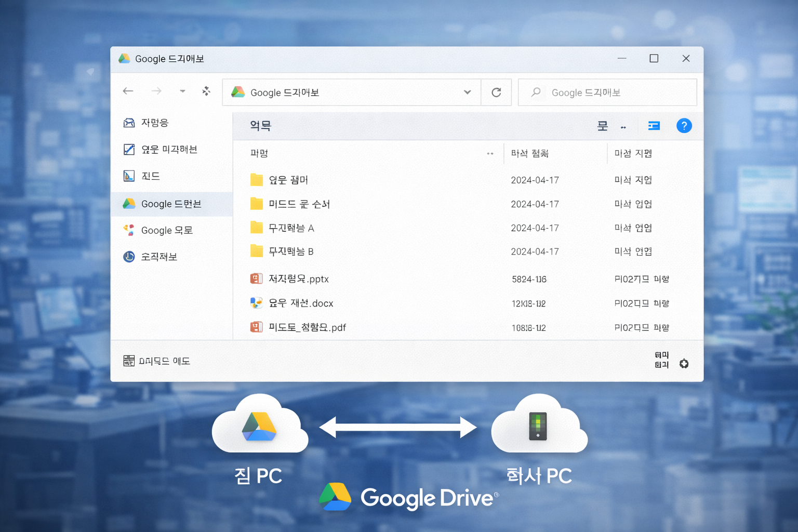Select the first folder in the list
This screenshot has height=532, width=798.
(288, 180)
